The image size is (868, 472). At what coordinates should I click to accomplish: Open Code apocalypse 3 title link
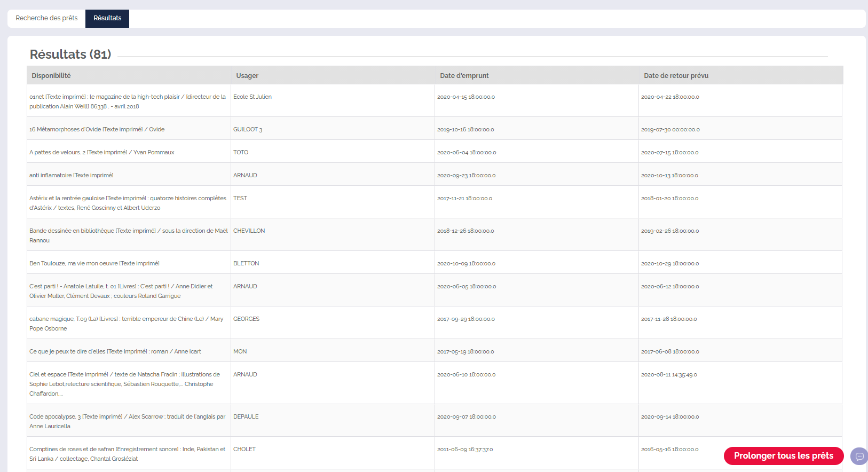(127, 421)
